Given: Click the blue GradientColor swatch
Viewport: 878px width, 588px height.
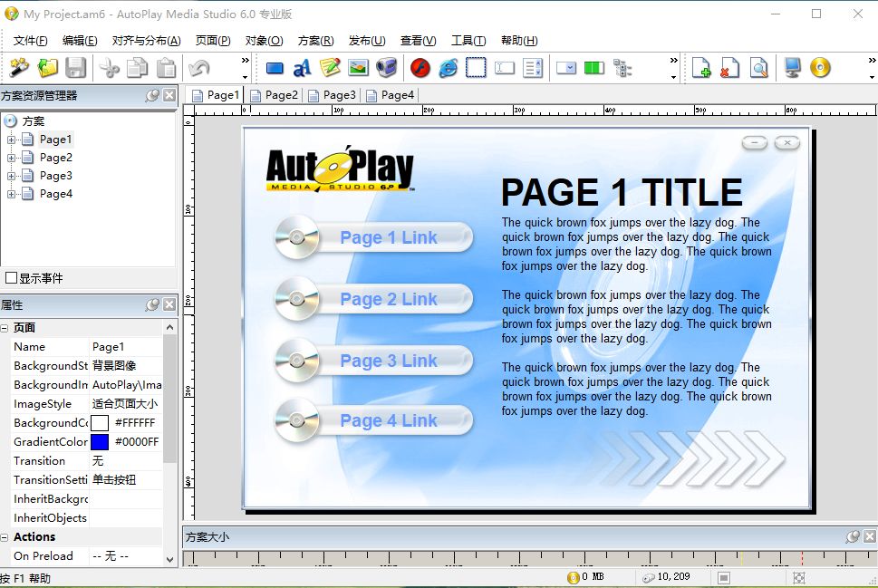Looking at the screenshot, I should 100,442.
